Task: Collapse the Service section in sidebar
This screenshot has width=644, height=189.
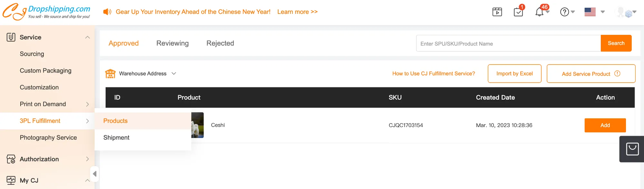Action: pyautogui.click(x=87, y=37)
